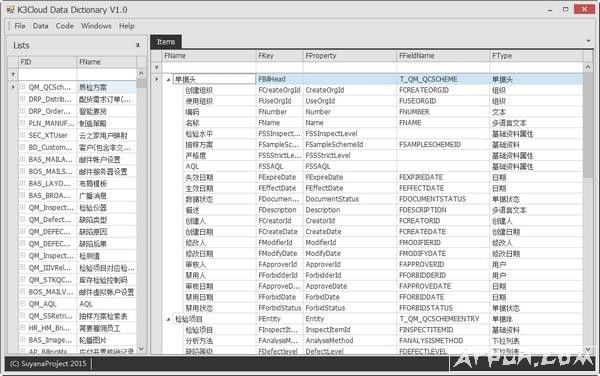Click the FID filter input in Lists
This screenshot has width=600, height=376.
[47, 74]
